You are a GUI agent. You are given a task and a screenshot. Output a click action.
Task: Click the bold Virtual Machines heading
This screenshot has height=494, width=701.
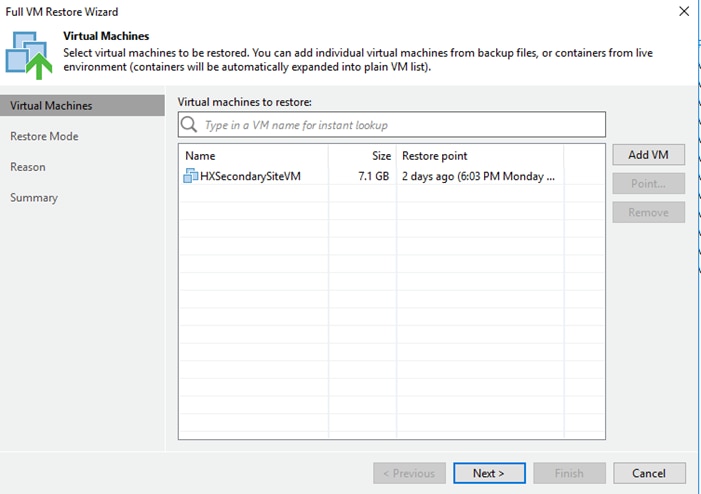point(106,36)
